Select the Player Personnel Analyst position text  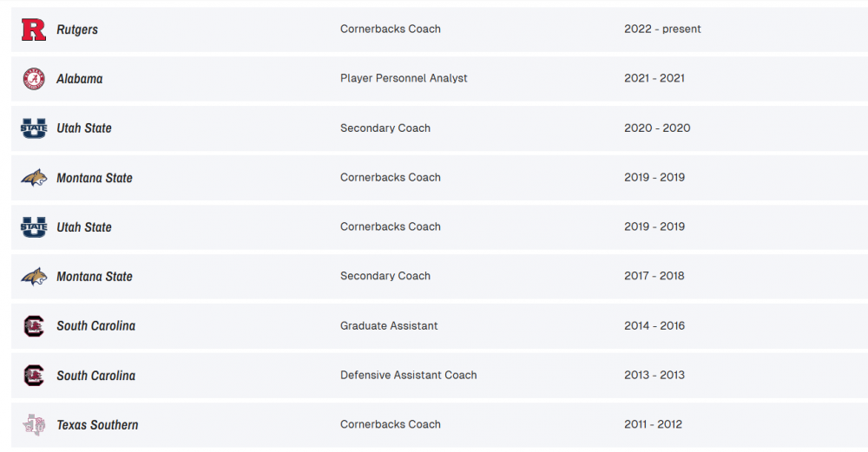[404, 78]
